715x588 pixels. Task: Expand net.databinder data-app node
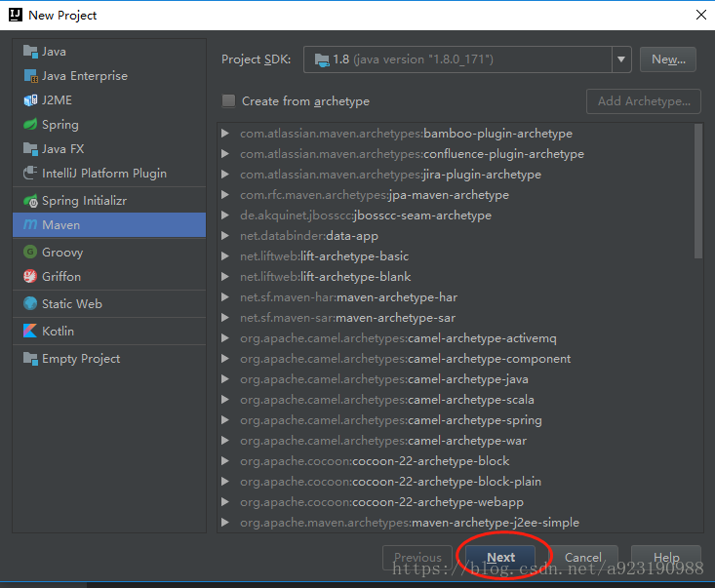(224, 236)
